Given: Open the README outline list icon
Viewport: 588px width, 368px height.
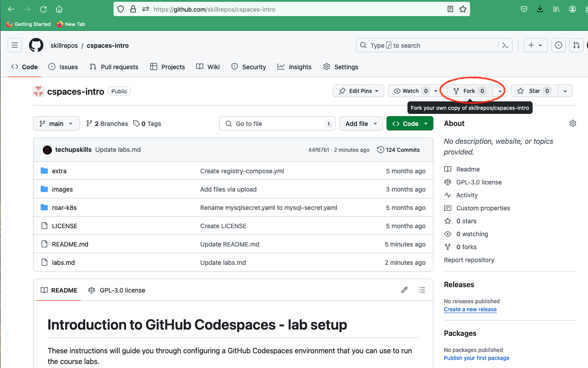Looking at the screenshot, I should 421,290.
